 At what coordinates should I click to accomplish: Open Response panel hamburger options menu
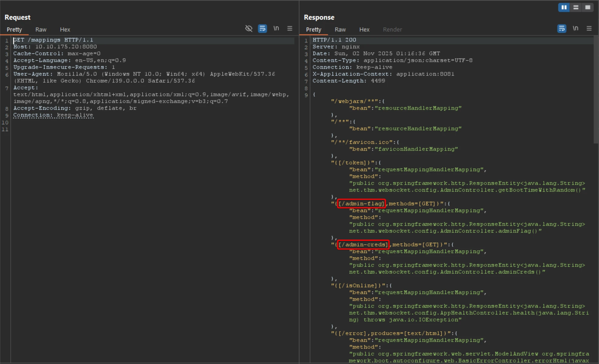[589, 29]
